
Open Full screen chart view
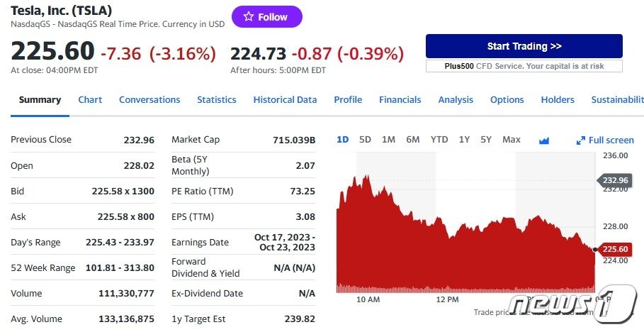tap(605, 140)
